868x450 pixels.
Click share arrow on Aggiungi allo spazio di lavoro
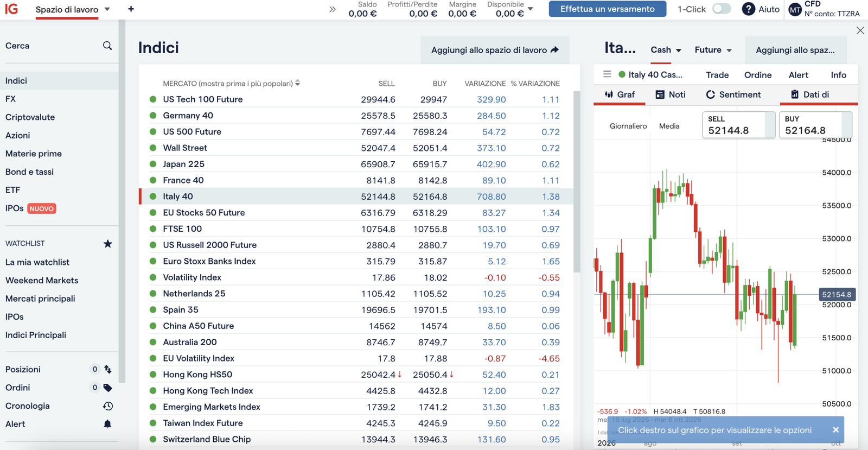[x=554, y=50]
